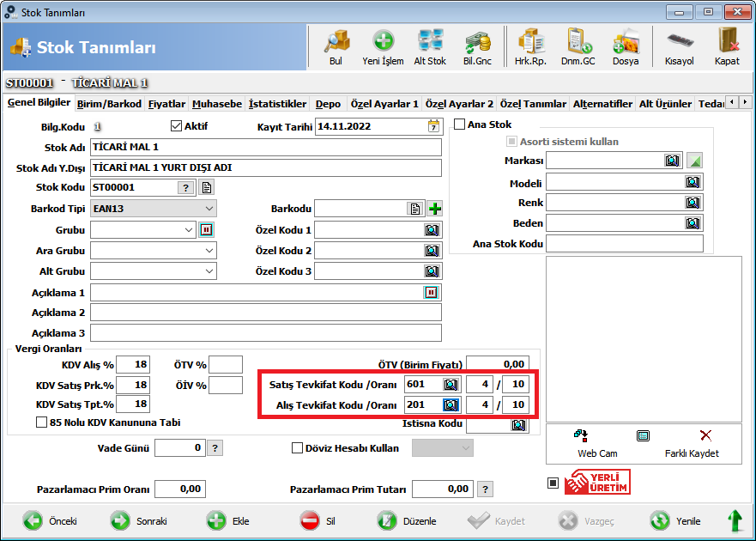Image resolution: width=756 pixels, height=541 pixels.
Task: Go to the Önceki record
Action: coord(50,521)
